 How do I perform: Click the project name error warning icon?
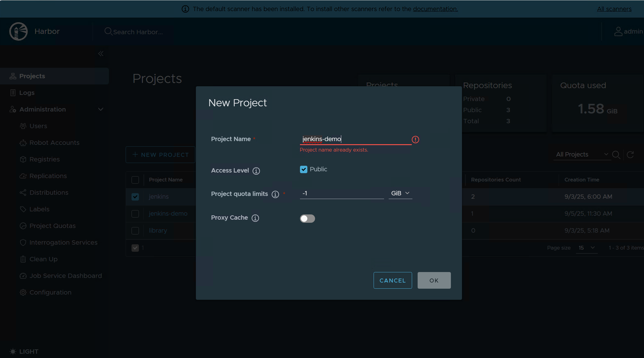click(415, 140)
